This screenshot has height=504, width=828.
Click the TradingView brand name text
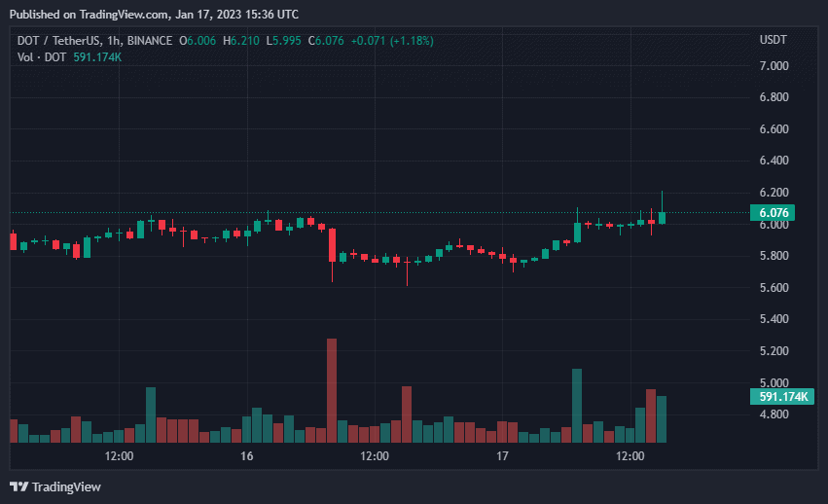[x=66, y=486]
